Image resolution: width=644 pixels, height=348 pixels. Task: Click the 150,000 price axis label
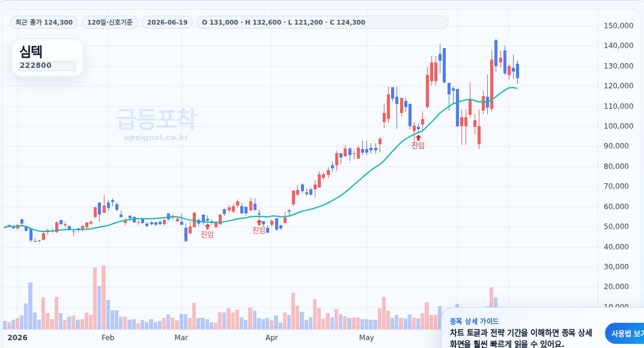coord(619,25)
